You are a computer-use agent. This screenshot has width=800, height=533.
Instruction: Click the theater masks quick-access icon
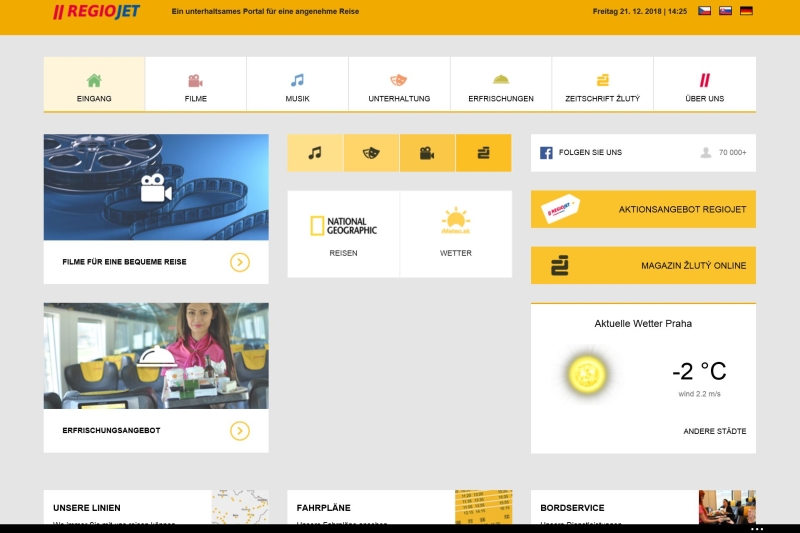point(371,153)
